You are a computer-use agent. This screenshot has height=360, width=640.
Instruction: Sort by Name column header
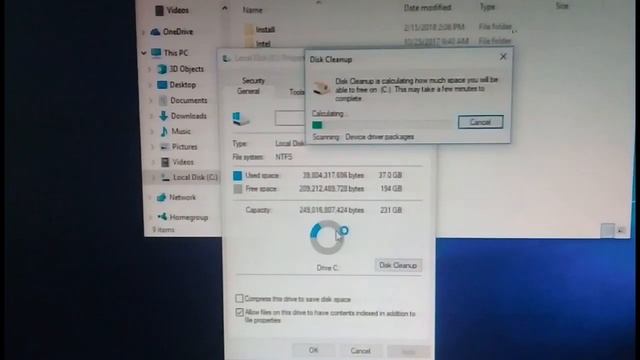pos(253,10)
